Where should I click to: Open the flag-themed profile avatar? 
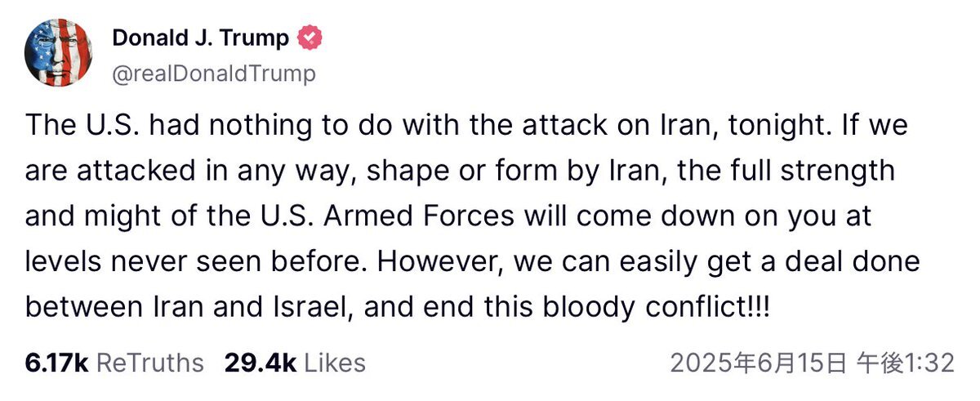point(58,52)
